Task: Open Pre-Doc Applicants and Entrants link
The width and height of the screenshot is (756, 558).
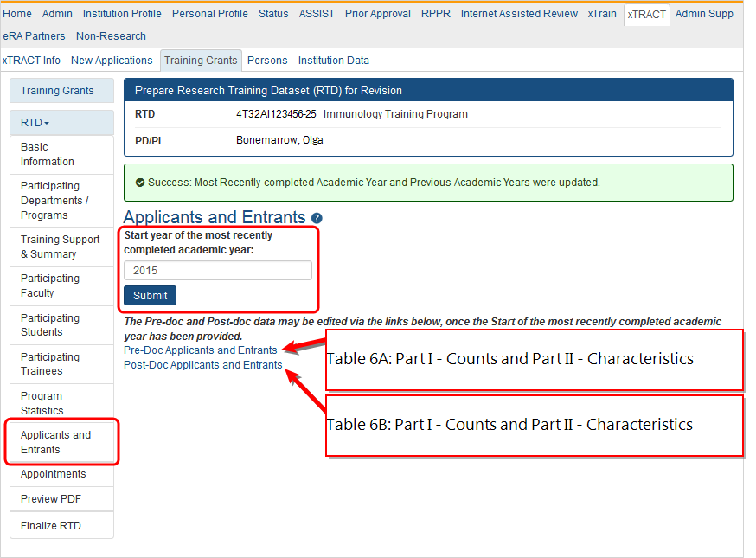Action: click(x=201, y=350)
